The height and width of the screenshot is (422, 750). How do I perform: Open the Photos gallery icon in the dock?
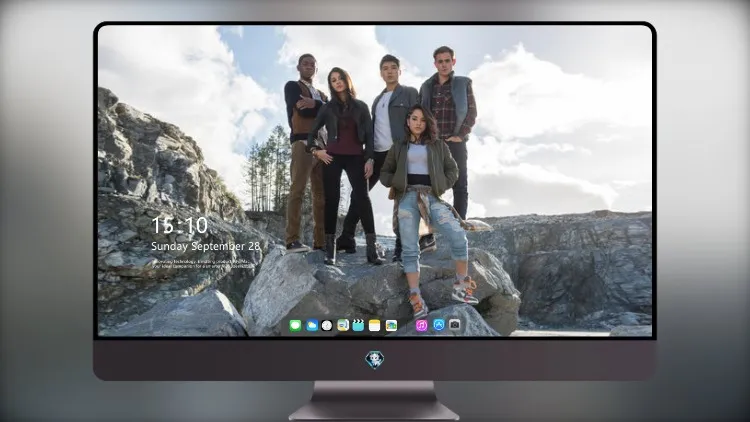coord(391,326)
